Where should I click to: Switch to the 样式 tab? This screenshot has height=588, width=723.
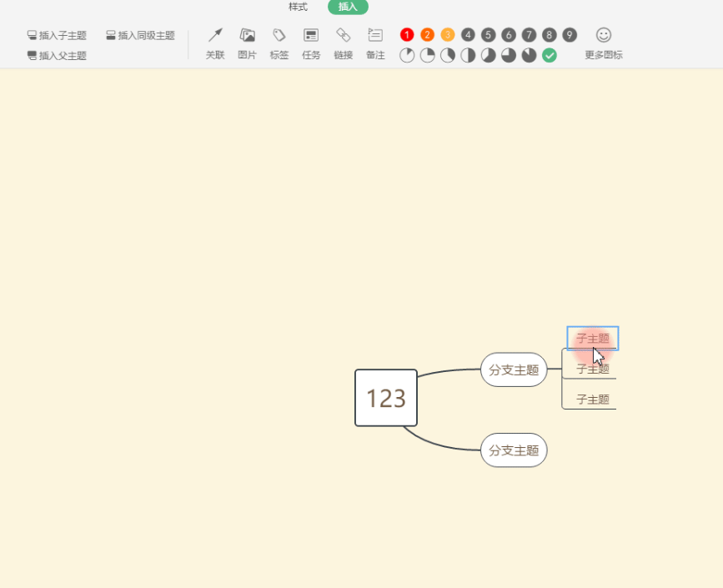[x=298, y=7]
